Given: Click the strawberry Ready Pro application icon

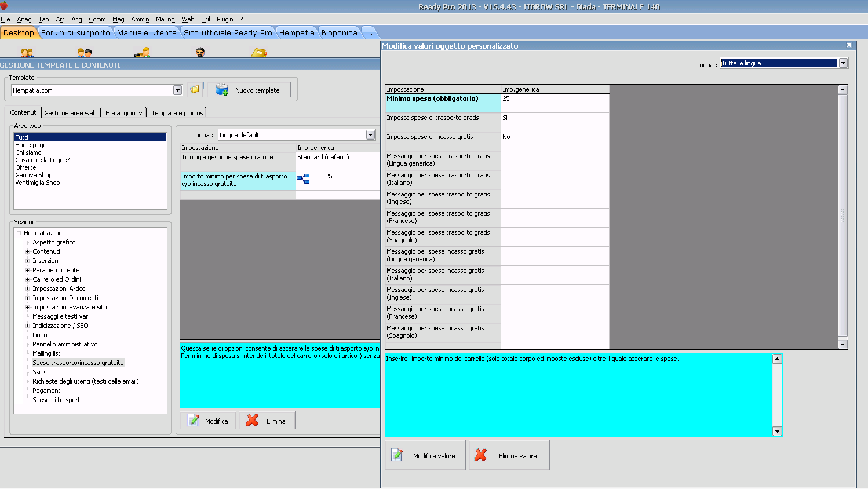Looking at the screenshot, I should tap(4, 6).
